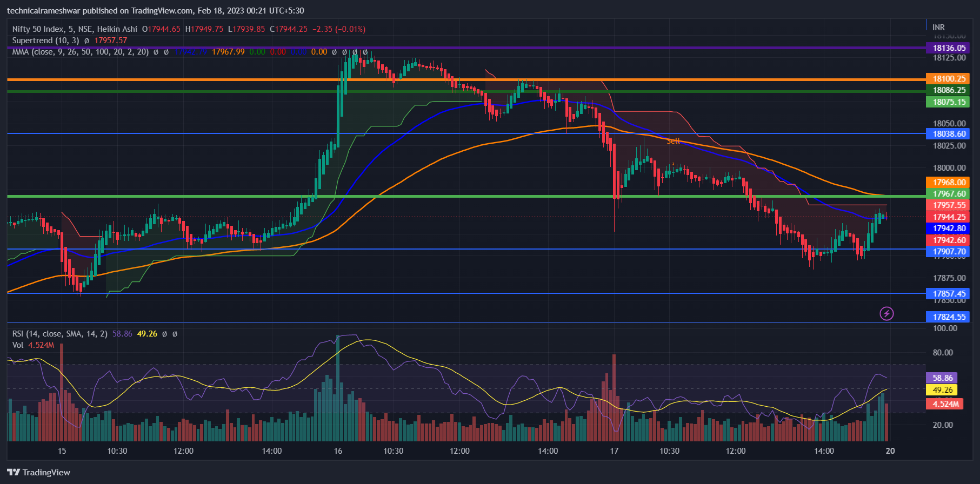Image resolution: width=980 pixels, height=484 pixels.
Task: Click the date label 16 on time axis
Action: [338, 451]
